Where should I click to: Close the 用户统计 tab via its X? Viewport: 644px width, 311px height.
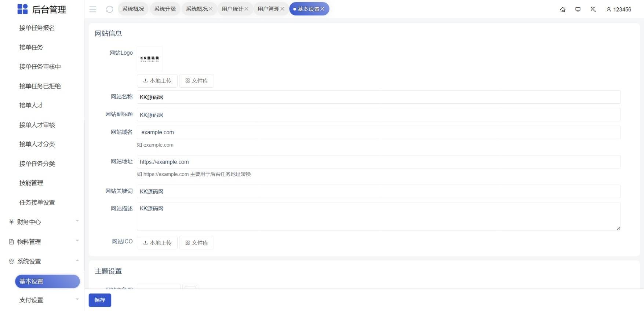point(246,9)
